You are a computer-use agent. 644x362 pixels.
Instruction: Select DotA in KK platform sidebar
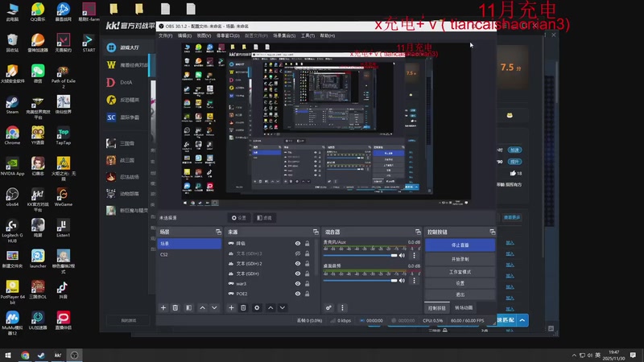126,83
